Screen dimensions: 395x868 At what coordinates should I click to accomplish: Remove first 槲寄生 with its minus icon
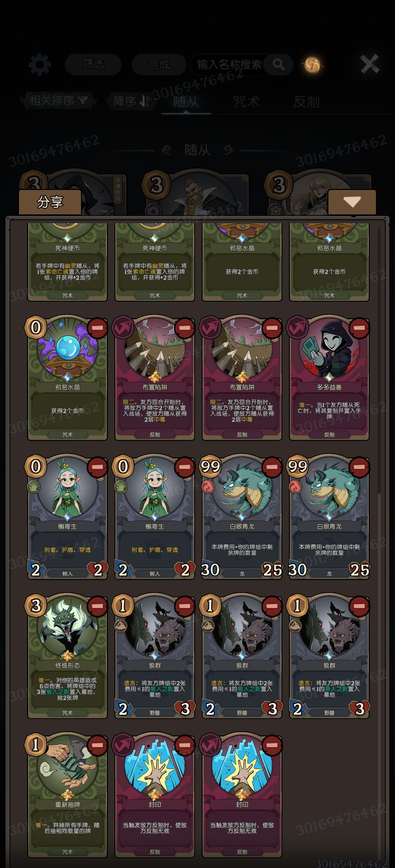click(x=97, y=467)
